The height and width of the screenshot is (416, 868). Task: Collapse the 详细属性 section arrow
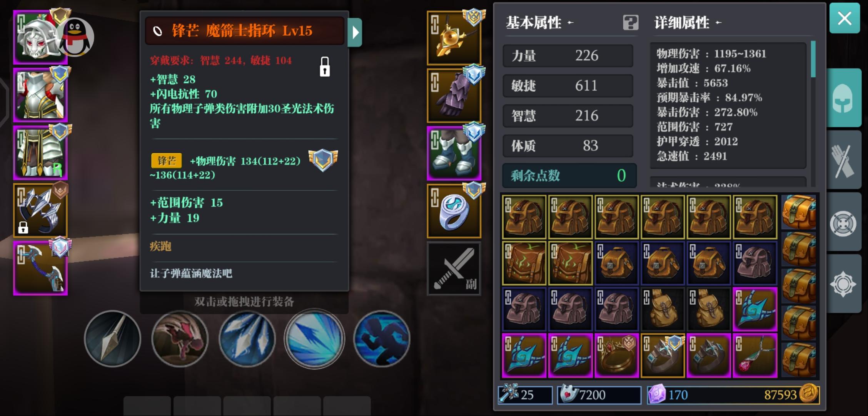pyautogui.click(x=718, y=23)
